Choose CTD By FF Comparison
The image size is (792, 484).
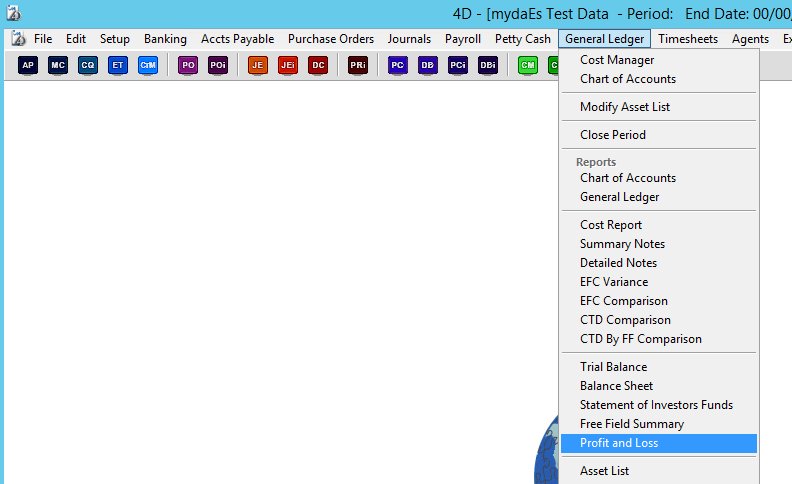[659, 339]
